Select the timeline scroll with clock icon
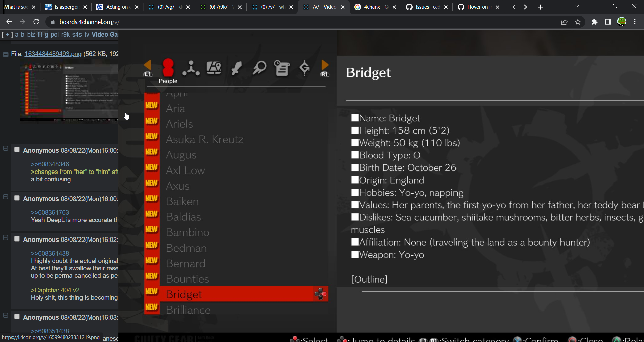644x342 pixels. pos(282,68)
